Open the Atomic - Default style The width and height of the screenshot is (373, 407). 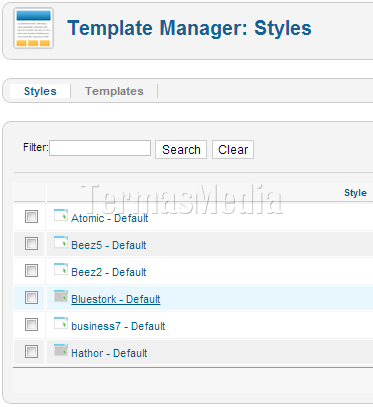(110, 218)
